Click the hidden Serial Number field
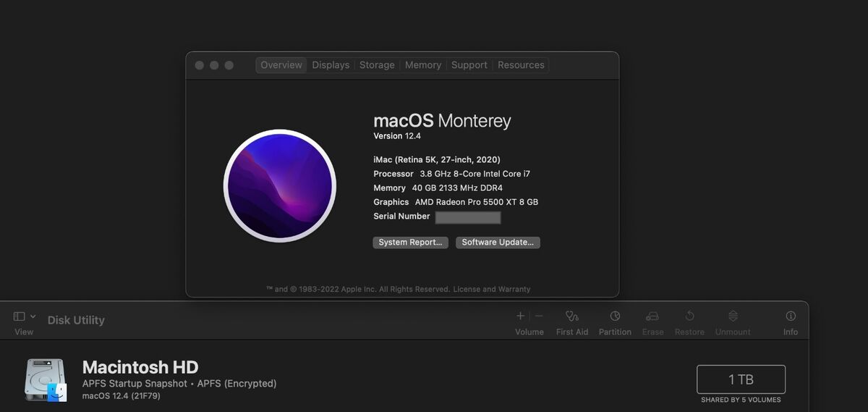Image resolution: width=868 pixels, height=412 pixels. click(x=468, y=217)
